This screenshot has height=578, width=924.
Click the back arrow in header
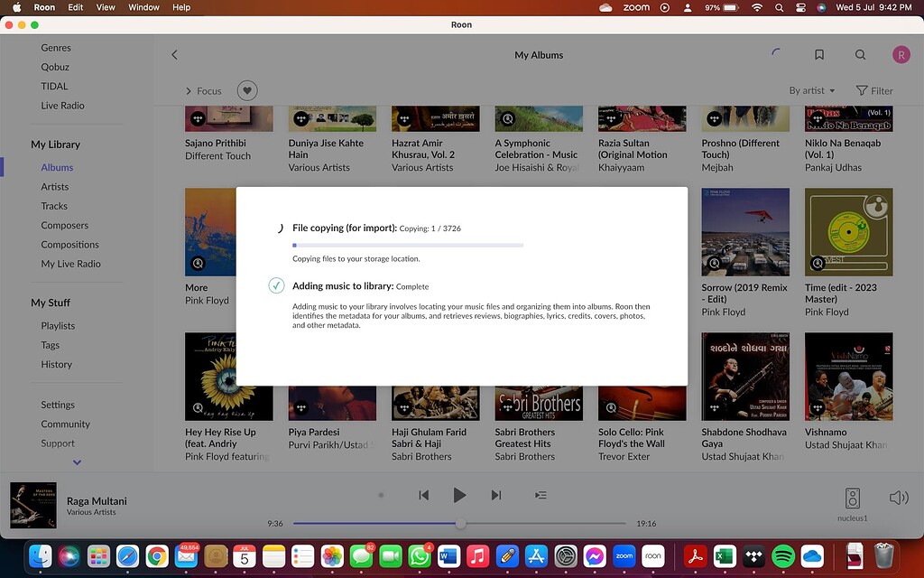click(175, 55)
